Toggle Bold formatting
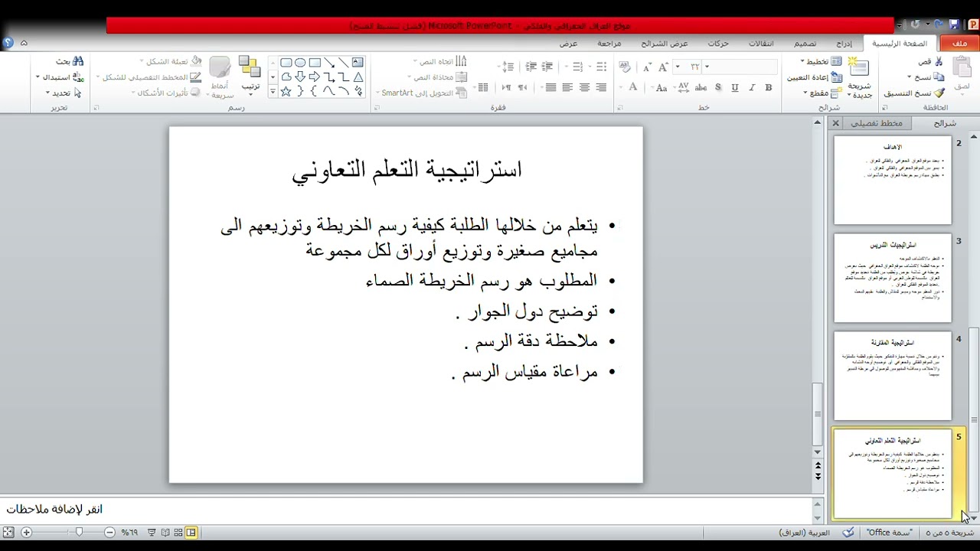The image size is (980, 551). 769,88
